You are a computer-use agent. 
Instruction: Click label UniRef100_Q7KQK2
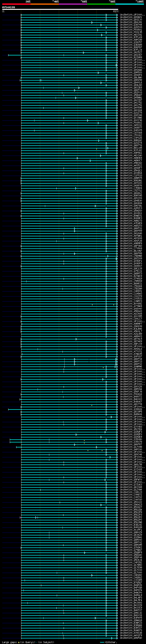tap(131, 547)
